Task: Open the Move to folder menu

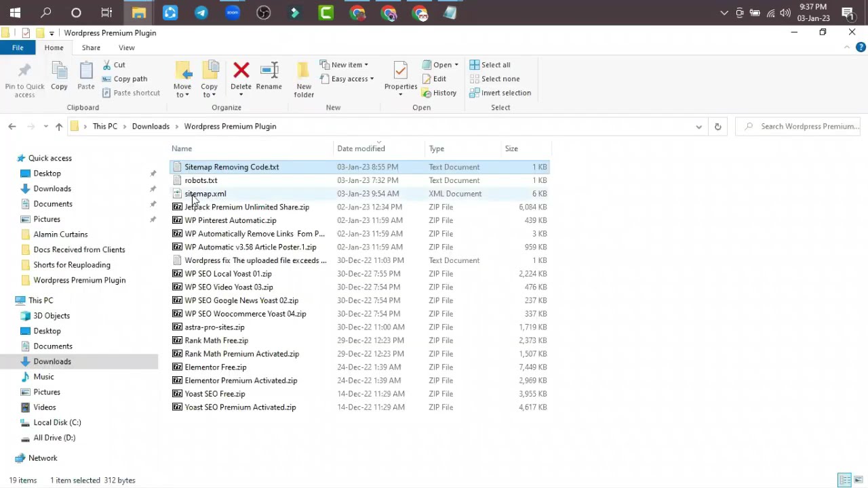Action: [182, 79]
